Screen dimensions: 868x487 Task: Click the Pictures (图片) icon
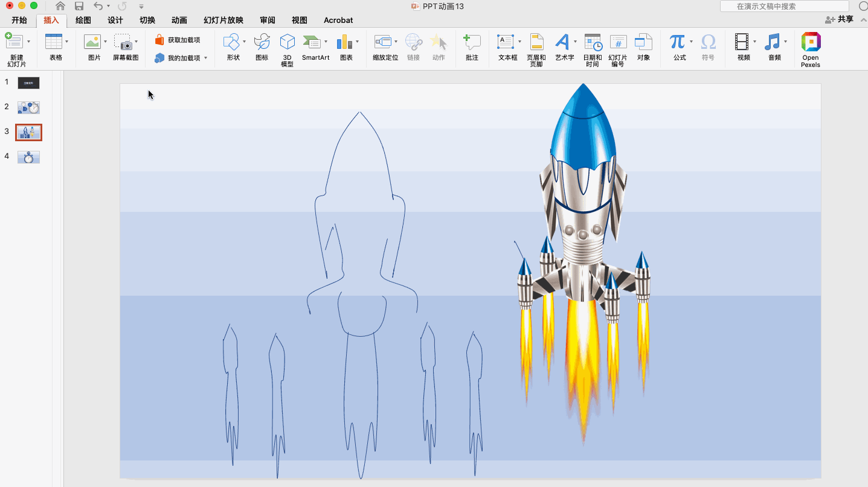pos(92,42)
